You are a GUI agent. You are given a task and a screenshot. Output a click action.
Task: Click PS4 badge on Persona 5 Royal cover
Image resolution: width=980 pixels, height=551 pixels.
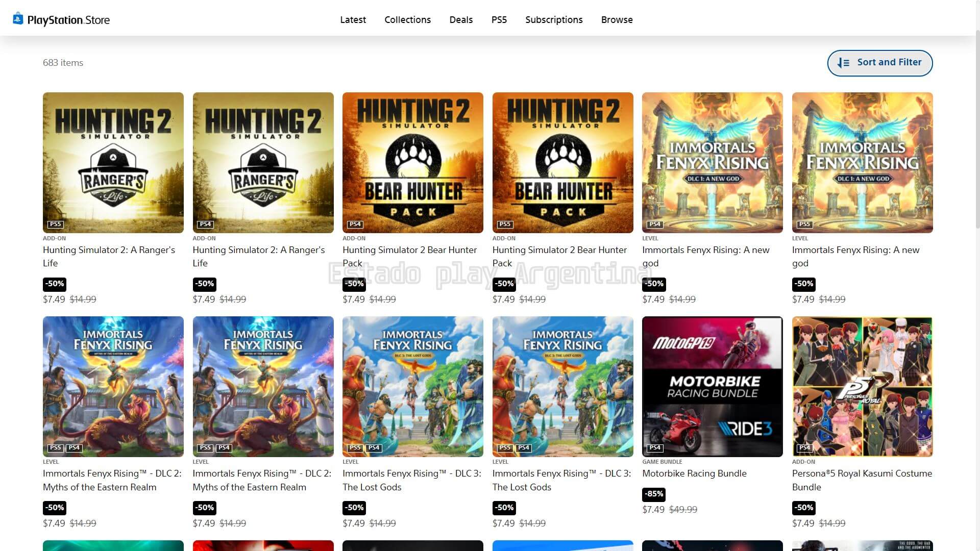(804, 448)
